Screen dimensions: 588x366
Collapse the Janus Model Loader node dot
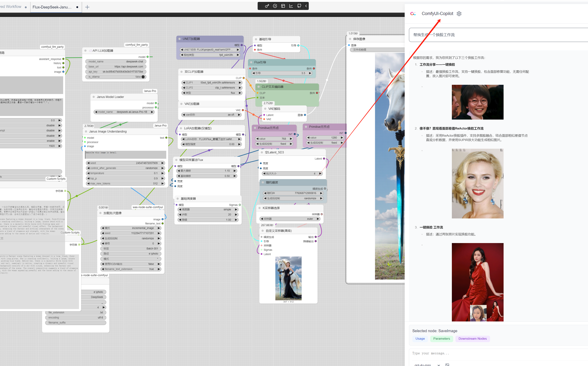point(94,97)
